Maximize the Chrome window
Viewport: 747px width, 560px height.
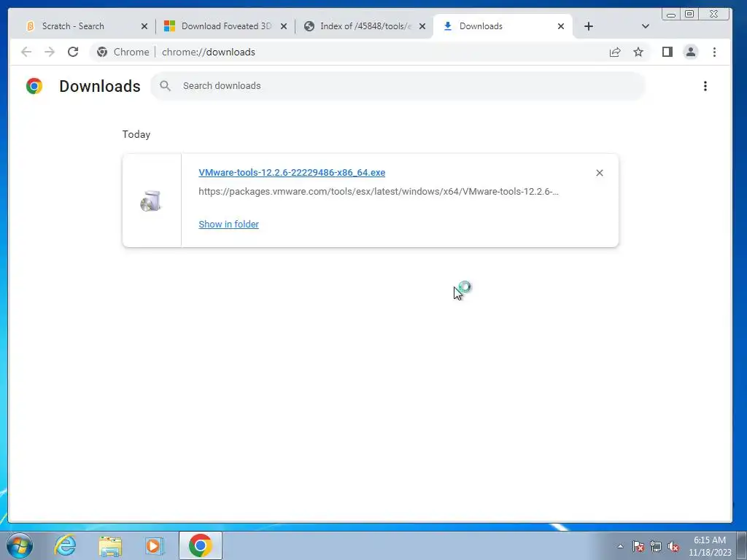click(689, 15)
